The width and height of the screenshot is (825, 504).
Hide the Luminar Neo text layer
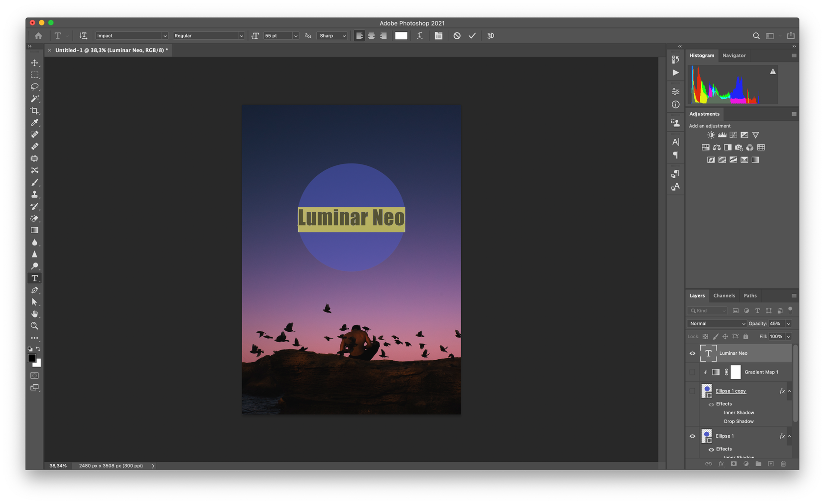coord(692,353)
